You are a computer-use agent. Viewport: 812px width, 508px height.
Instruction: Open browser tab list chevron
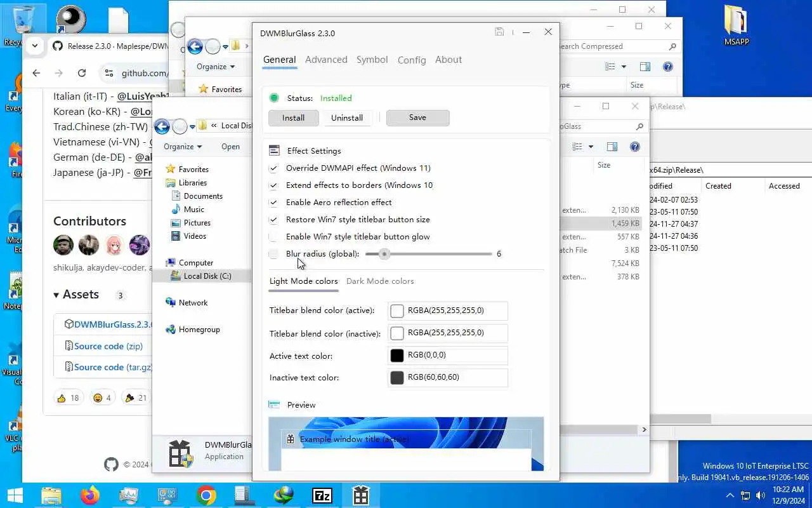(x=35, y=46)
